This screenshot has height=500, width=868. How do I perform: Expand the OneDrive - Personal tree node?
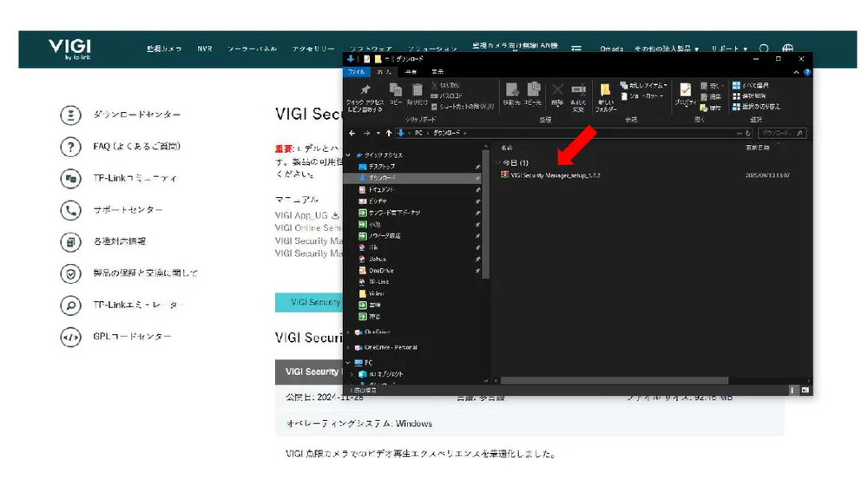pyautogui.click(x=348, y=347)
